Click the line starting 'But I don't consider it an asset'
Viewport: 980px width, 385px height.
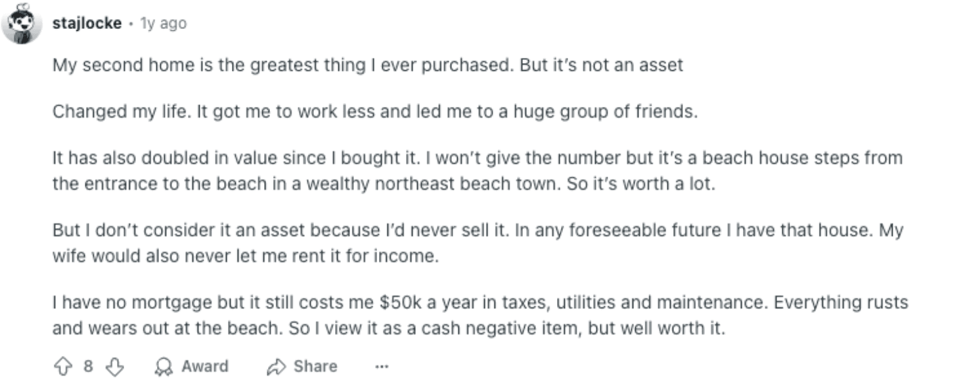[x=478, y=231]
